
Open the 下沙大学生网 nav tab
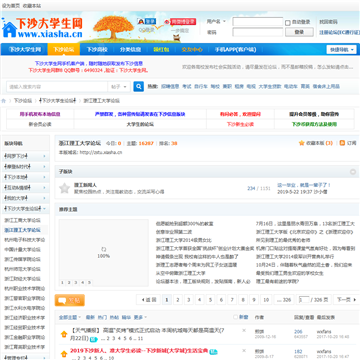pyautogui.click(x=25, y=50)
